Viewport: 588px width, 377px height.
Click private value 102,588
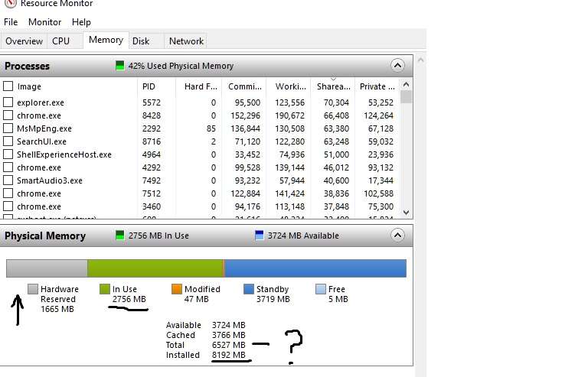tap(378, 193)
